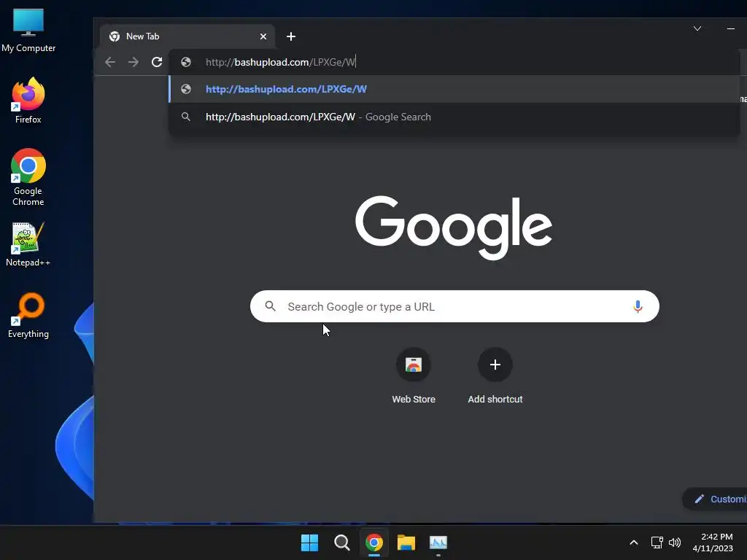The height and width of the screenshot is (560, 747).
Task: Click the Add shortcut button
Action: tap(495, 377)
